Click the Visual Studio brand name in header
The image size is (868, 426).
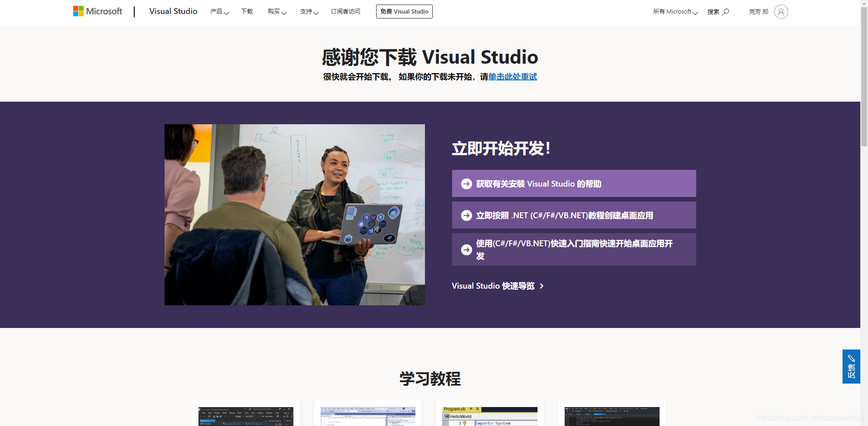tap(173, 11)
